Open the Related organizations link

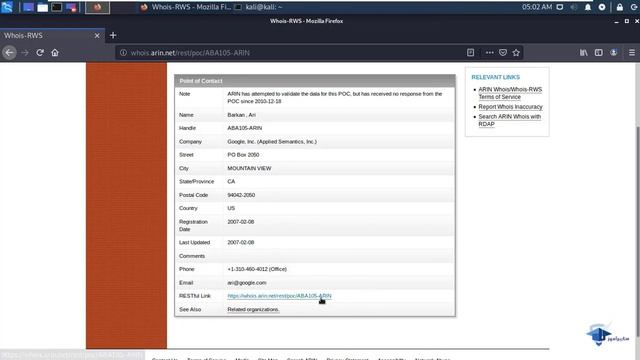[253, 309]
